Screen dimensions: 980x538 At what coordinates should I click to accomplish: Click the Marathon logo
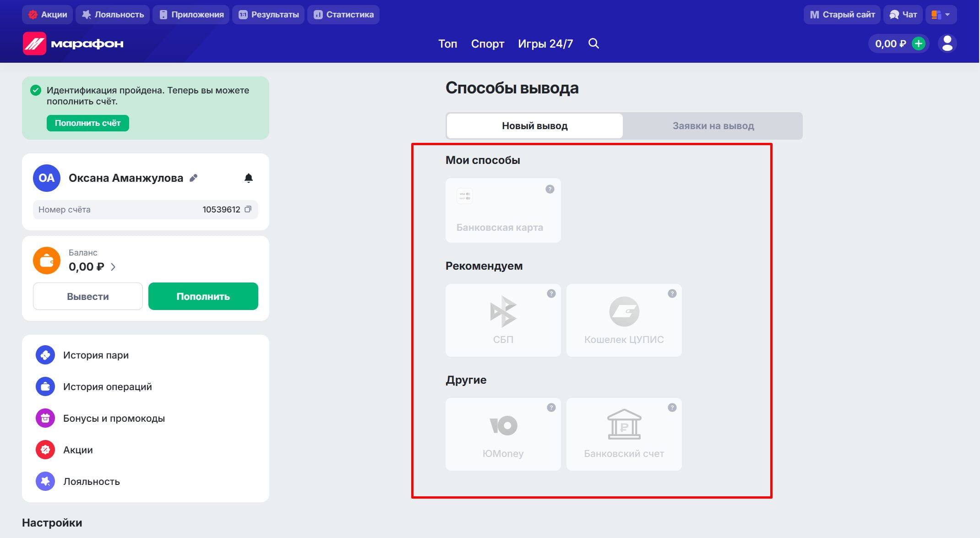(73, 43)
